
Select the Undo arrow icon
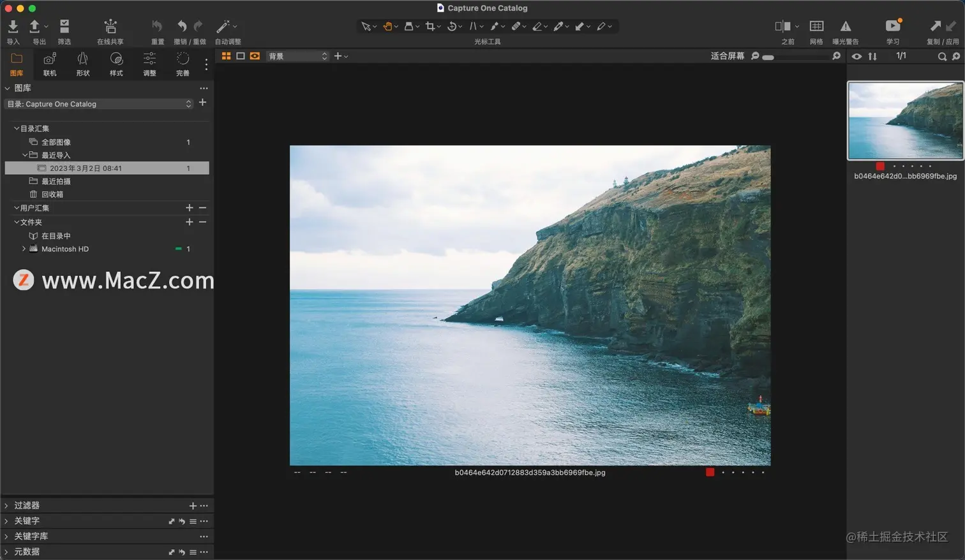[x=182, y=27]
